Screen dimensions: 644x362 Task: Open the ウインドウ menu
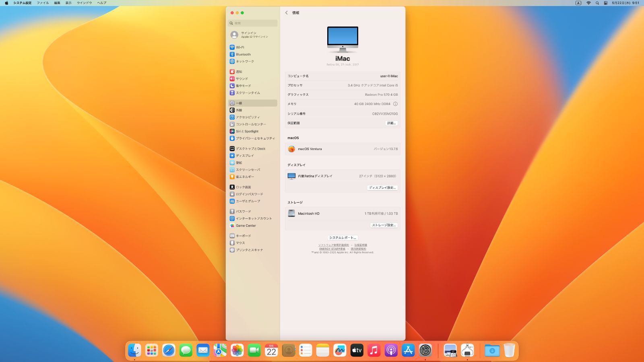pyautogui.click(x=84, y=3)
